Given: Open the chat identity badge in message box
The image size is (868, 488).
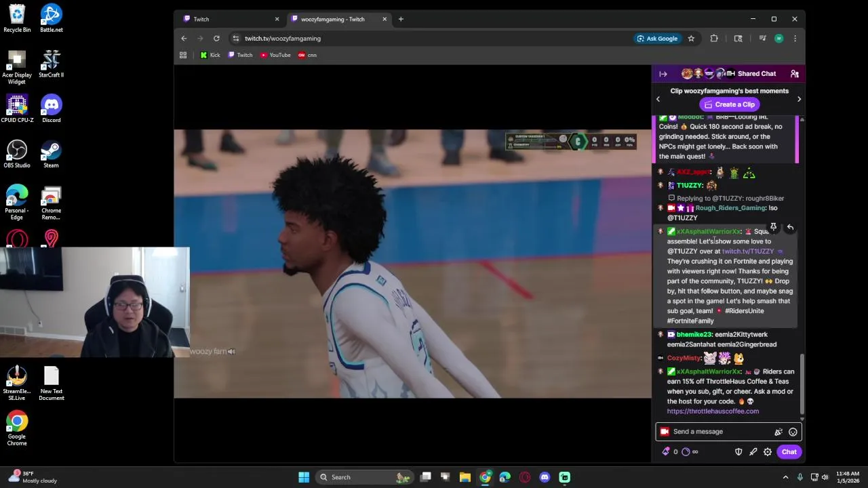Looking at the screenshot, I should pos(665,432).
